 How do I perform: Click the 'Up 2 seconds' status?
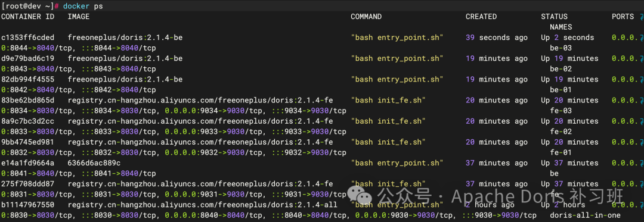[x=568, y=37]
